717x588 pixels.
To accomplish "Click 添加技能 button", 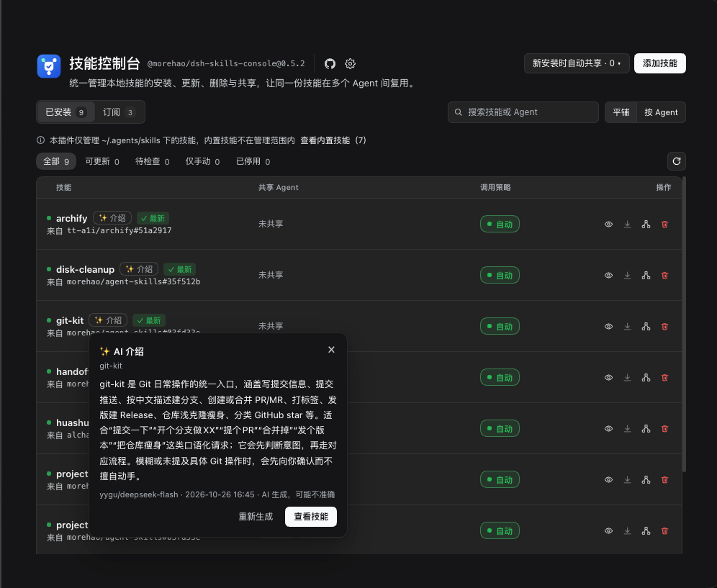I will pyautogui.click(x=660, y=63).
